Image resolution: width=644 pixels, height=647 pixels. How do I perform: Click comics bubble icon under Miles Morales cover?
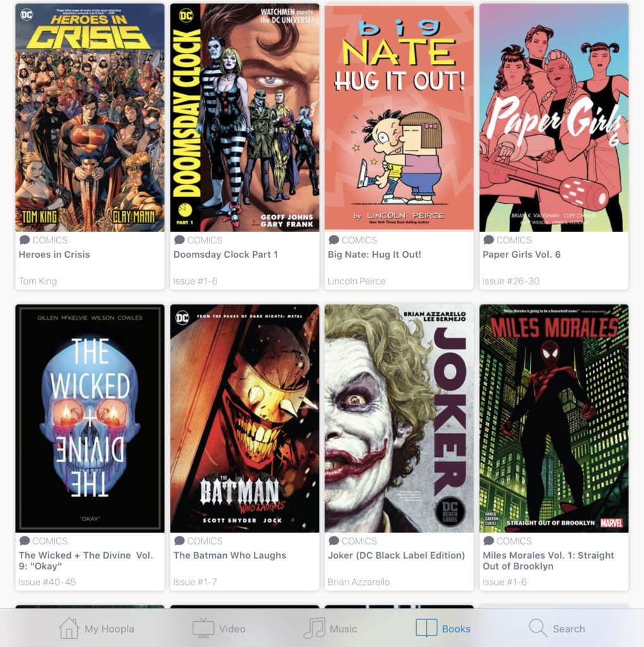pos(489,541)
